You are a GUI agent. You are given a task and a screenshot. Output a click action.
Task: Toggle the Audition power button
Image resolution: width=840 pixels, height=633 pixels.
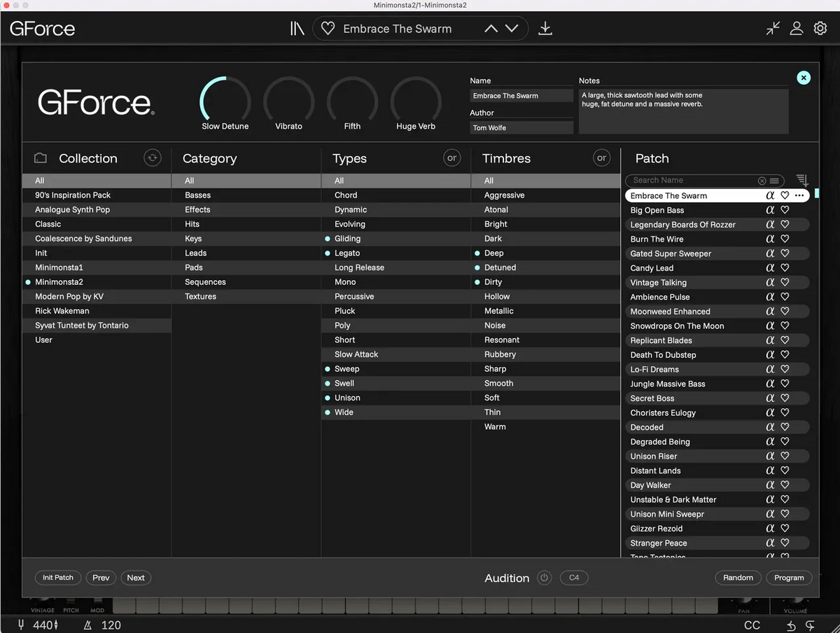pyautogui.click(x=545, y=578)
